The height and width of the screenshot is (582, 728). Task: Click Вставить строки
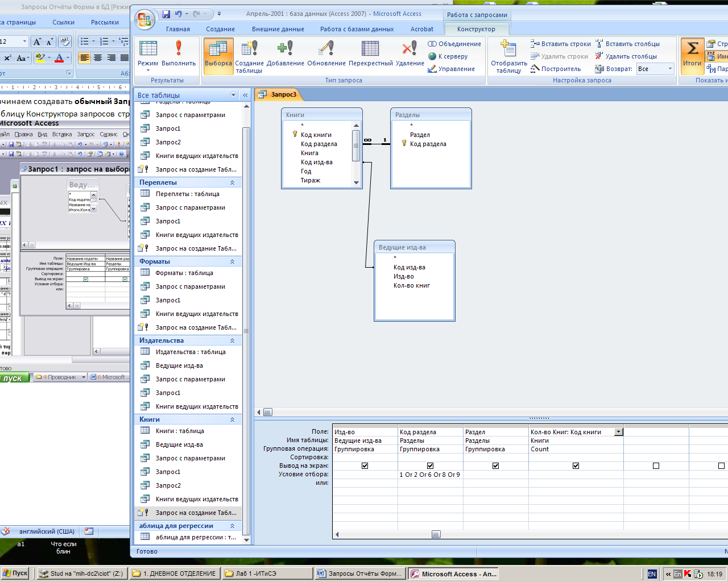[561, 44]
